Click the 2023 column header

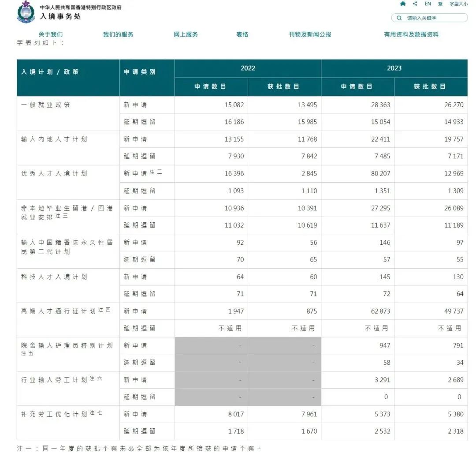(394, 68)
